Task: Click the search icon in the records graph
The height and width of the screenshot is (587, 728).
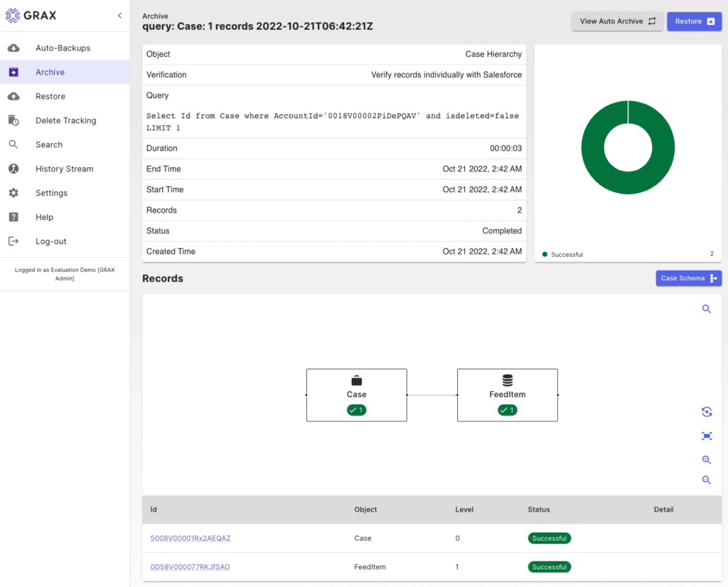Action: tap(706, 309)
